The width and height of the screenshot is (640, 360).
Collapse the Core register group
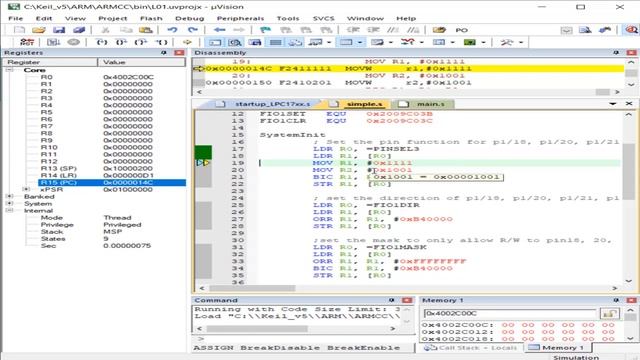(x=9, y=70)
